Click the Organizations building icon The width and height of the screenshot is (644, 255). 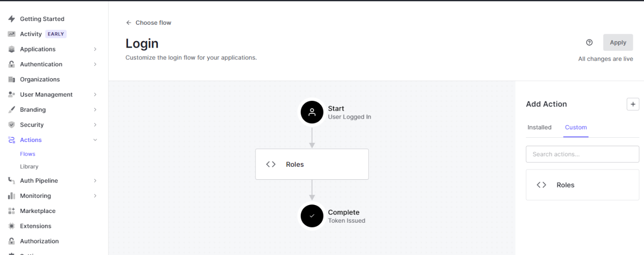(12, 79)
